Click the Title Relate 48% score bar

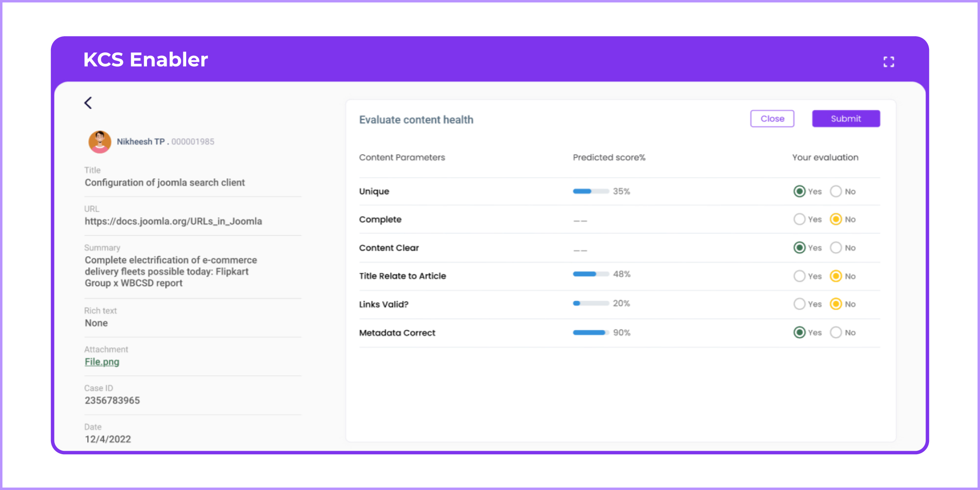click(x=591, y=274)
